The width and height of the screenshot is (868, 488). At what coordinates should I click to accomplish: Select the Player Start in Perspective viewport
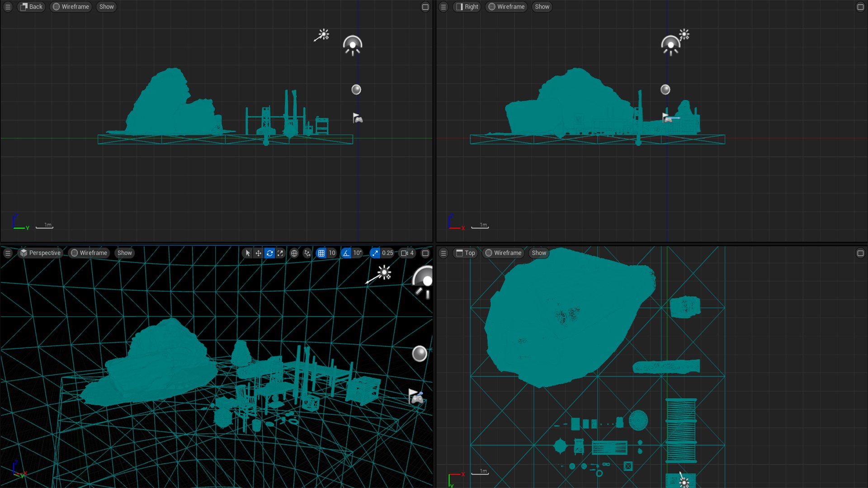click(416, 397)
